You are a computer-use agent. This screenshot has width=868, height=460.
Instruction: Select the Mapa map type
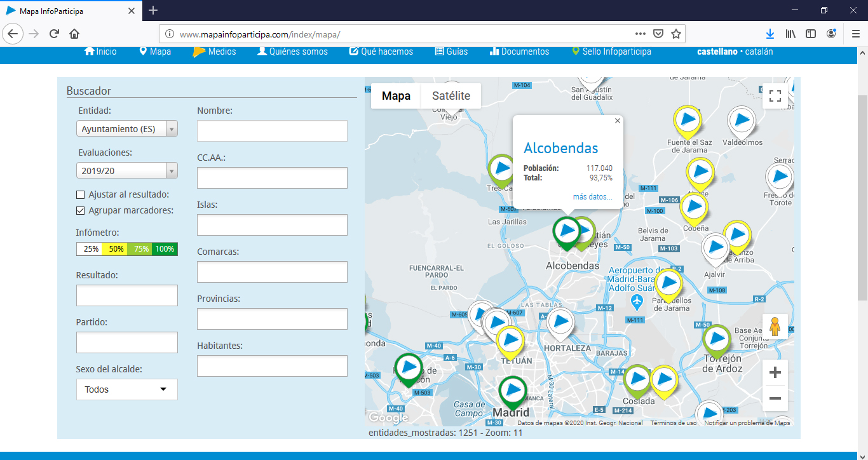(x=396, y=96)
